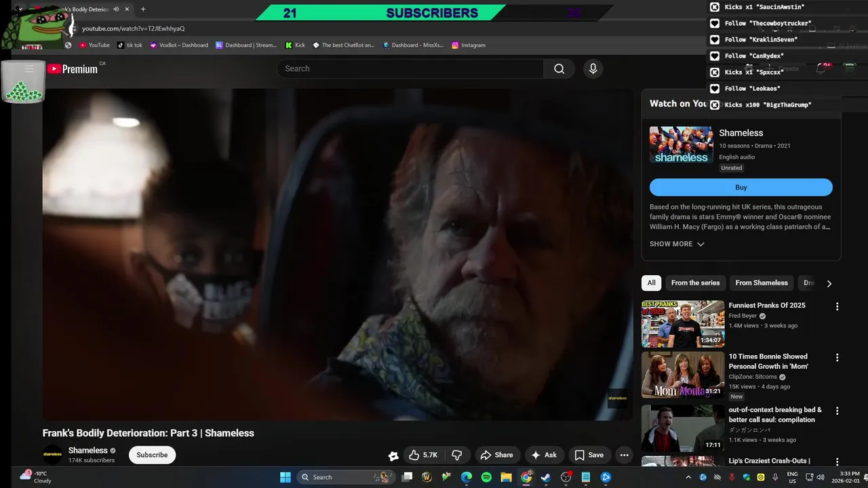Click the icon left of the like button
Viewport: 868px width, 488px height.
(393, 455)
